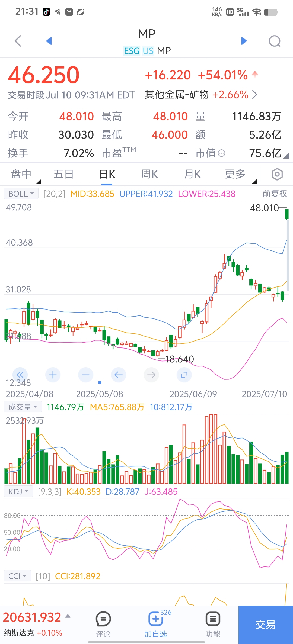This screenshot has width=293, height=644.
Task: Tap the ESG tag
Action: (x=132, y=51)
